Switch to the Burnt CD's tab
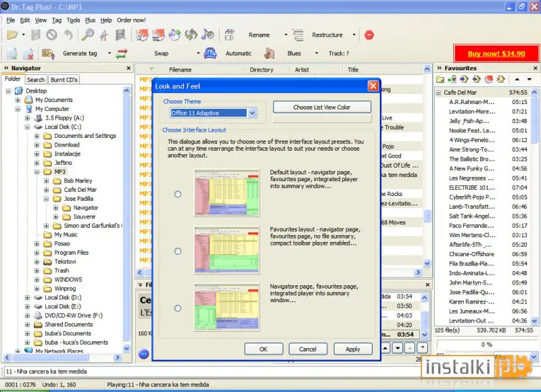The width and height of the screenshot is (541, 392). click(64, 80)
